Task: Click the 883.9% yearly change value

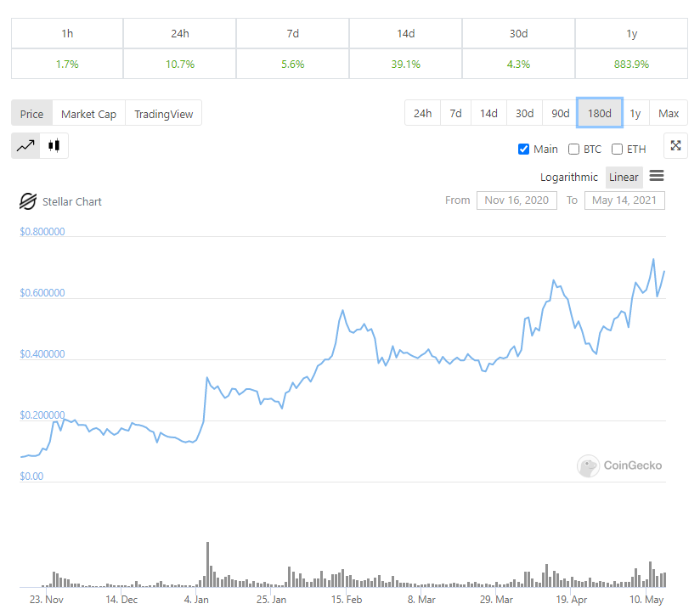Action: pos(631,65)
